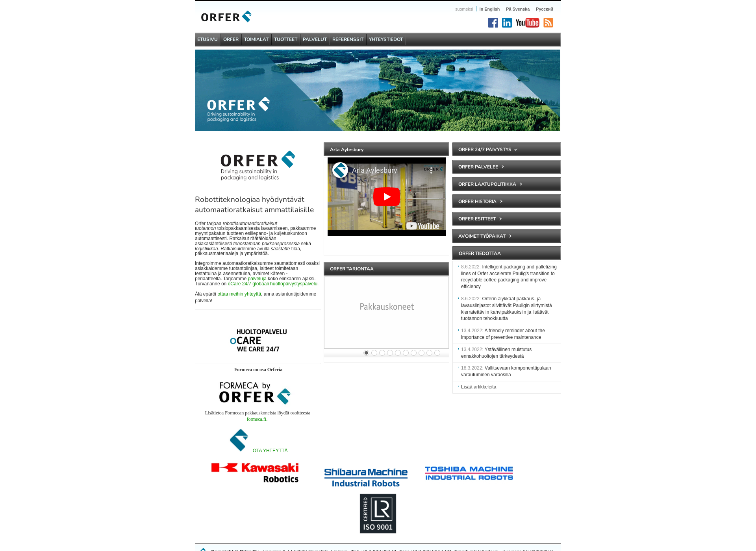Click the ETUSIVU tab
This screenshot has width=756, height=551.
[x=208, y=39]
